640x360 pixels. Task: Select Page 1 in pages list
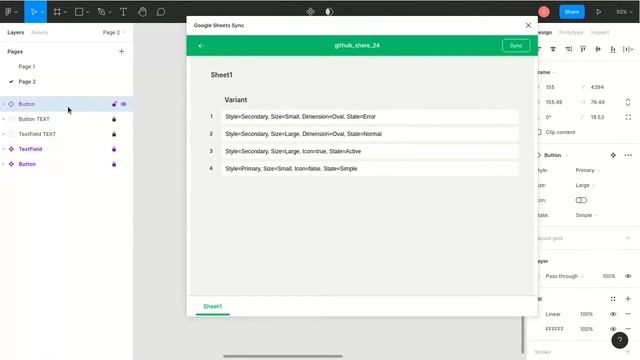tap(27, 67)
